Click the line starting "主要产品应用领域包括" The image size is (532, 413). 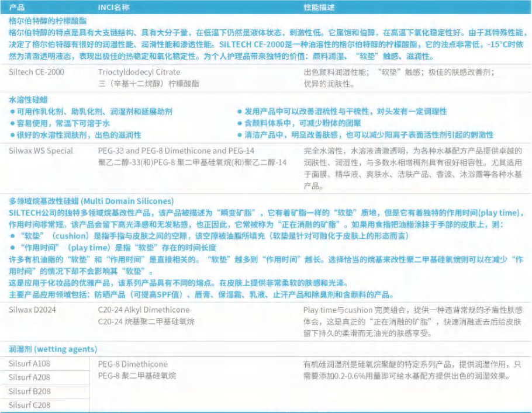click(202, 294)
